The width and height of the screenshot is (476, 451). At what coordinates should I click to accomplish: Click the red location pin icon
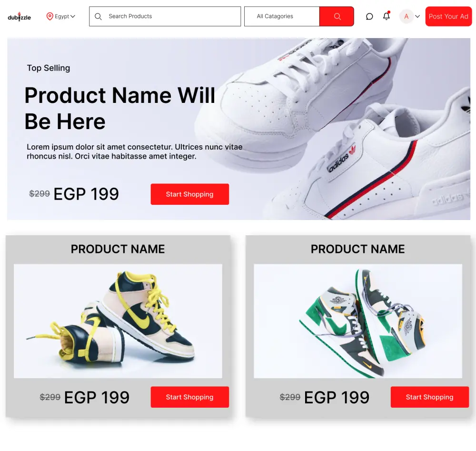point(50,16)
